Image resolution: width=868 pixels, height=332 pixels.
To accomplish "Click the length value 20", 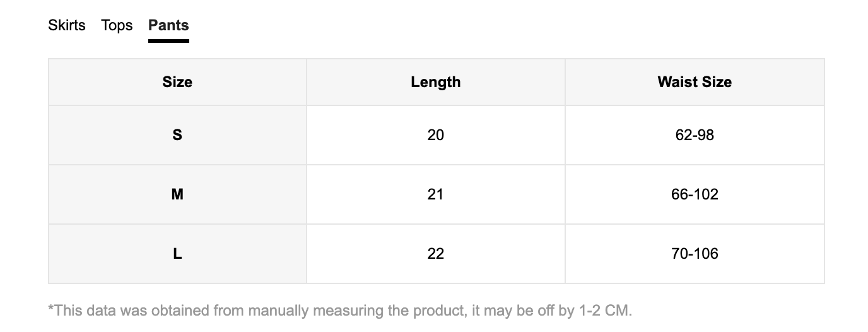I will [435, 135].
